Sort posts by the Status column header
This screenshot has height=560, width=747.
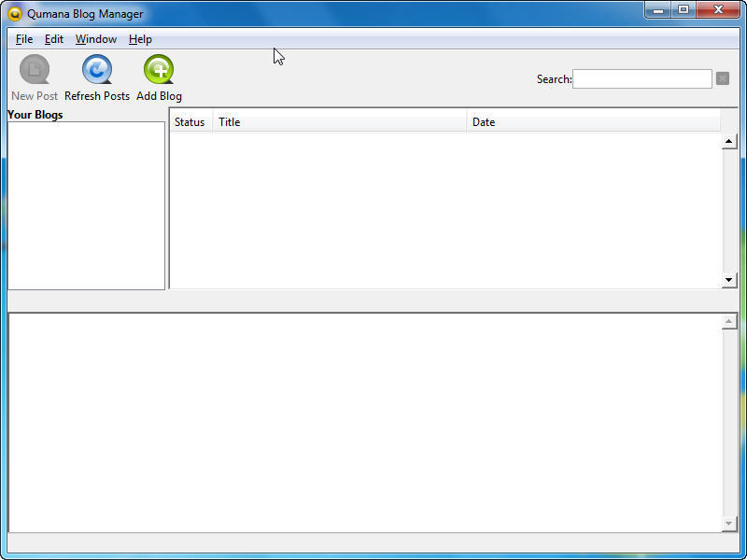(x=190, y=122)
